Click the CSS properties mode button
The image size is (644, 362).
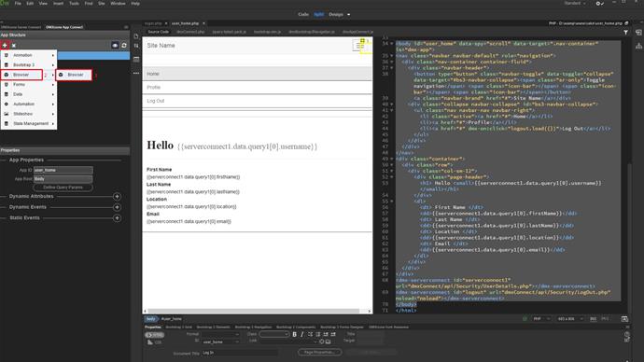pos(154,342)
